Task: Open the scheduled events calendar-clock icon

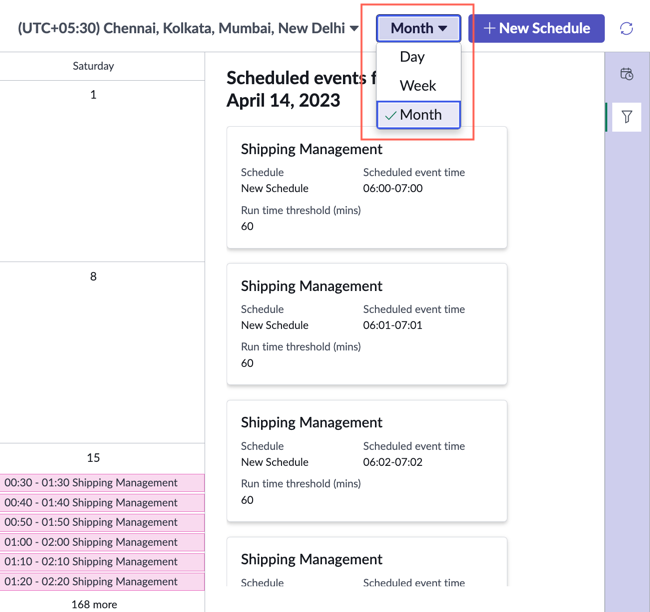Action: (626, 74)
